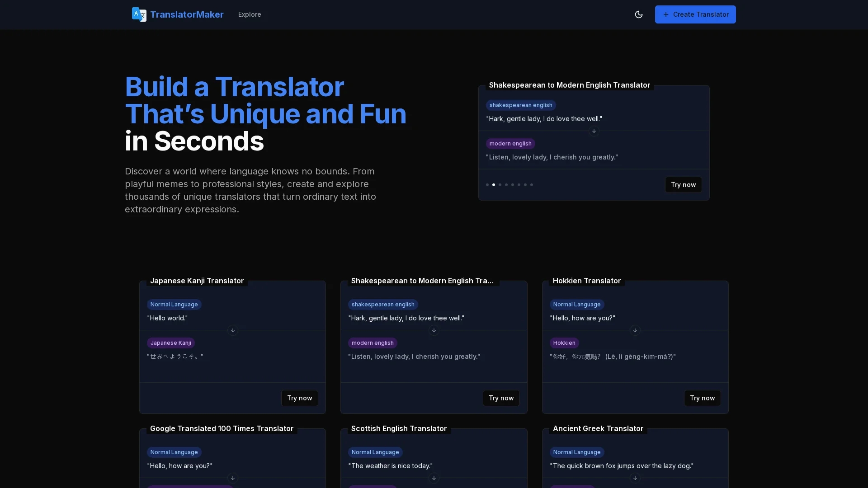Click Normal Language tag in Japanese Kanji card
The width and height of the screenshot is (868, 488).
(x=174, y=305)
